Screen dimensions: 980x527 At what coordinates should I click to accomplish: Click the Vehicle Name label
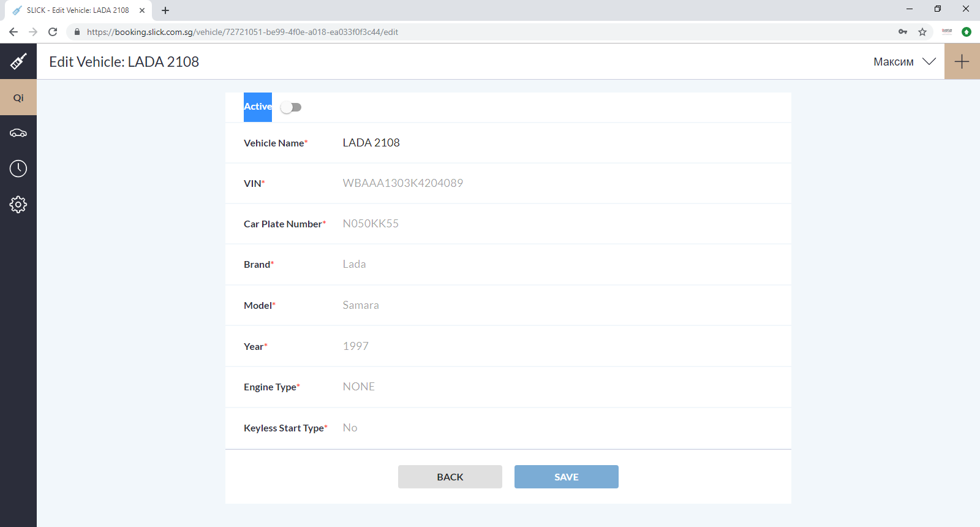click(x=276, y=143)
